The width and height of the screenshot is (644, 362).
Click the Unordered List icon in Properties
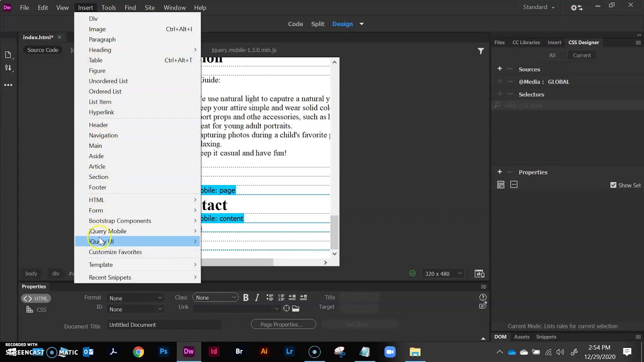coord(270,298)
